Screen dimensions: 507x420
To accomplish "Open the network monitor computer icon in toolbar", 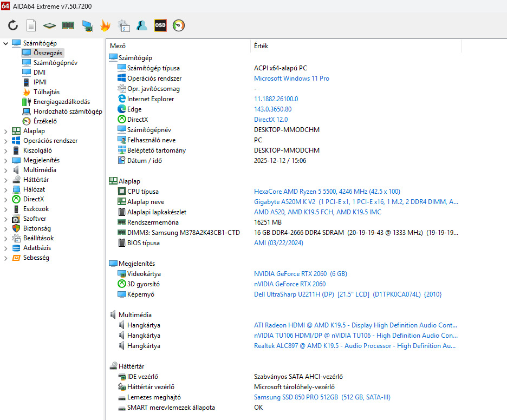I will 87,25.
